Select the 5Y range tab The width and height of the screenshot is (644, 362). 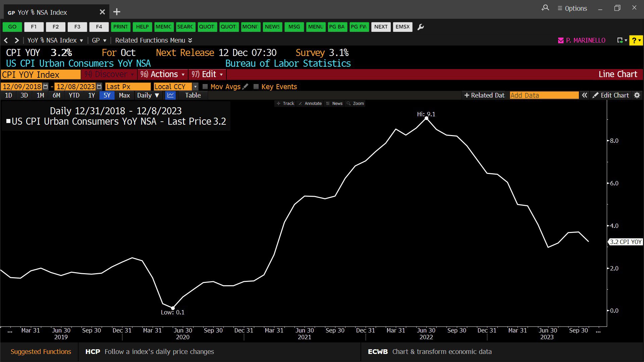click(107, 95)
